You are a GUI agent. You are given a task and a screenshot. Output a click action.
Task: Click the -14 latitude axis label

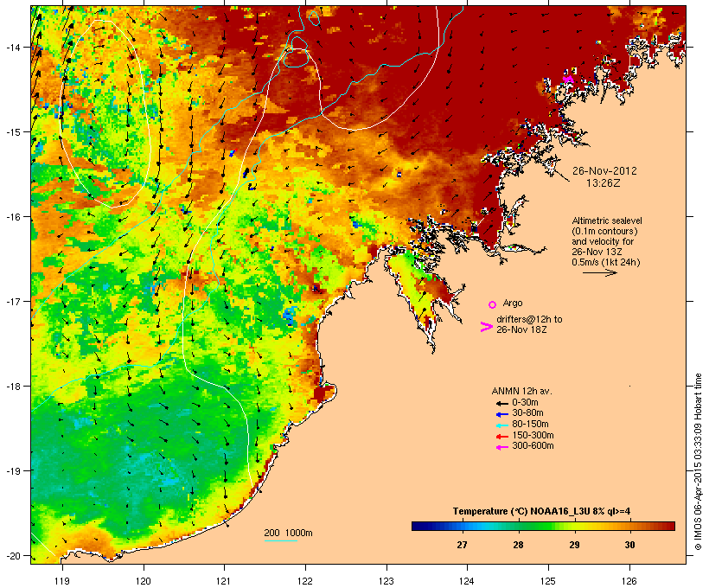click(12, 47)
